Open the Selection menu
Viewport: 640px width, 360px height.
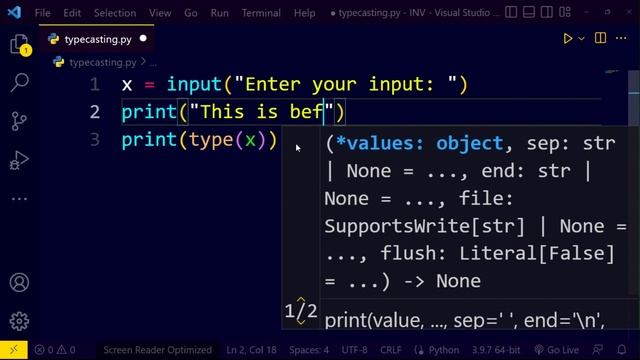[115, 13]
